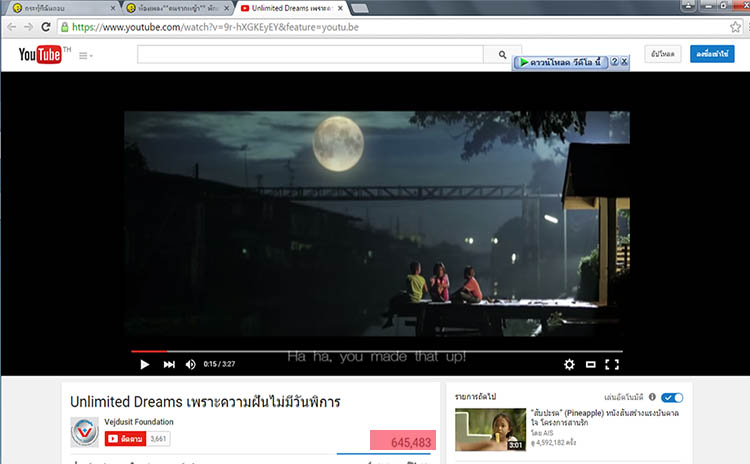
Task: Close the second browser tab
Action: 227,8
